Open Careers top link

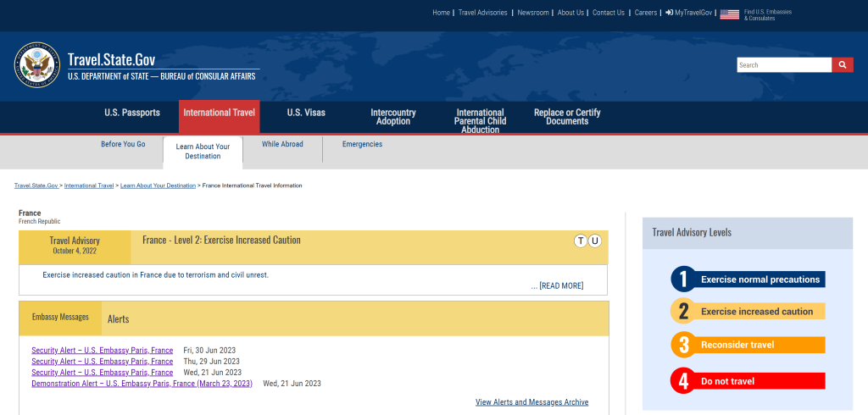(x=646, y=13)
